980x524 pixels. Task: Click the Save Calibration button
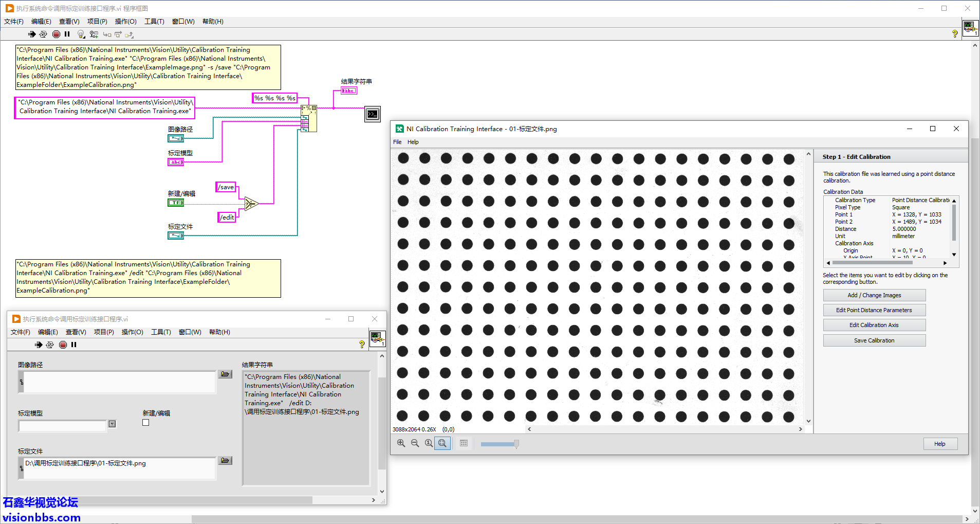[x=874, y=340]
